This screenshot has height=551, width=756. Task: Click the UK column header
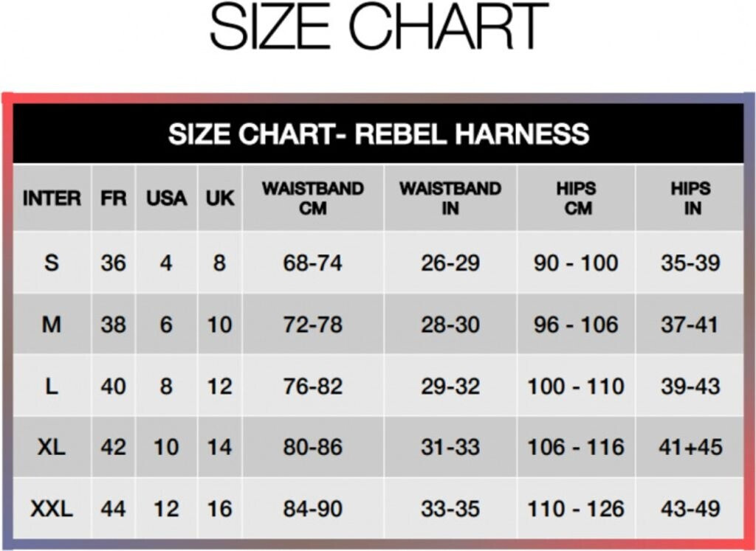pyautogui.click(x=219, y=198)
